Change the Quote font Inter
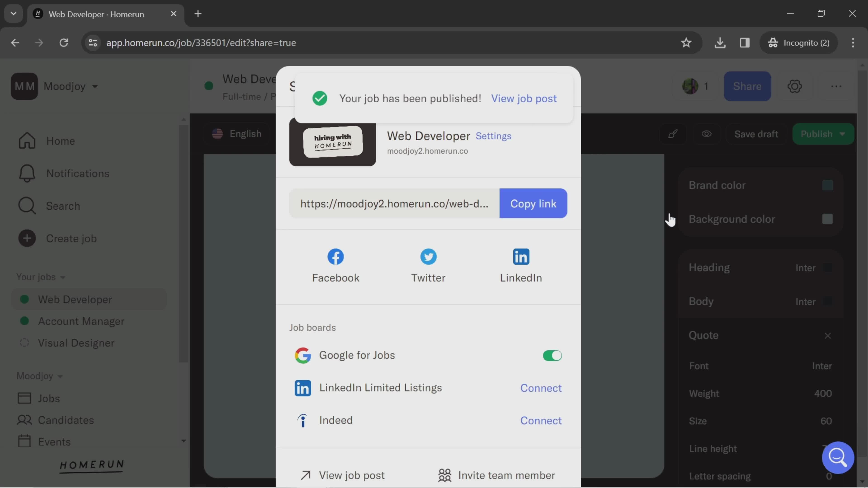 coord(821,366)
